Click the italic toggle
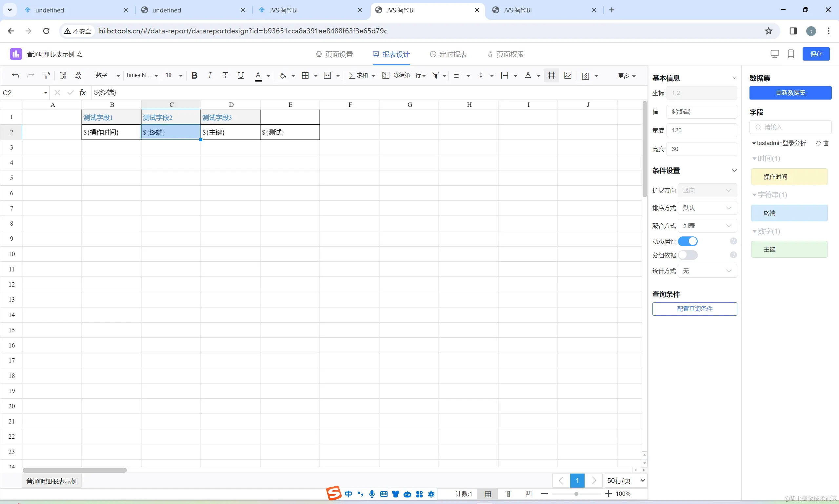Image resolution: width=839 pixels, height=504 pixels. point(210,75)
